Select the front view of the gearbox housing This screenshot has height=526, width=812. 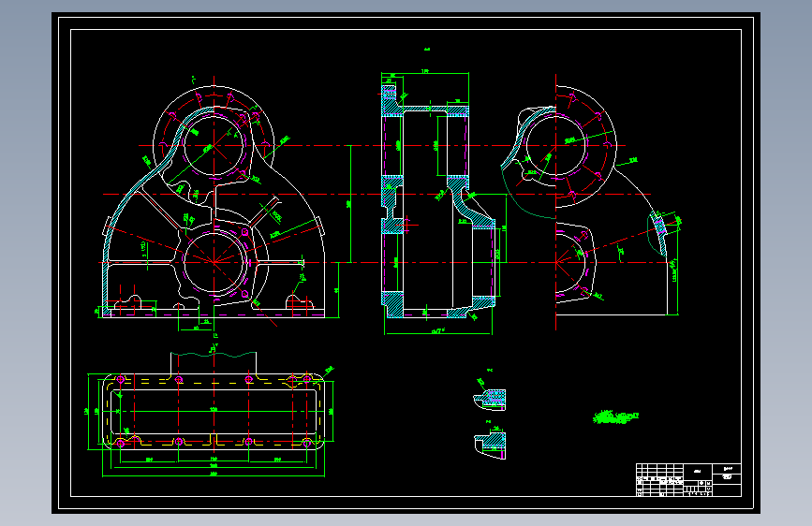(214, 204)
